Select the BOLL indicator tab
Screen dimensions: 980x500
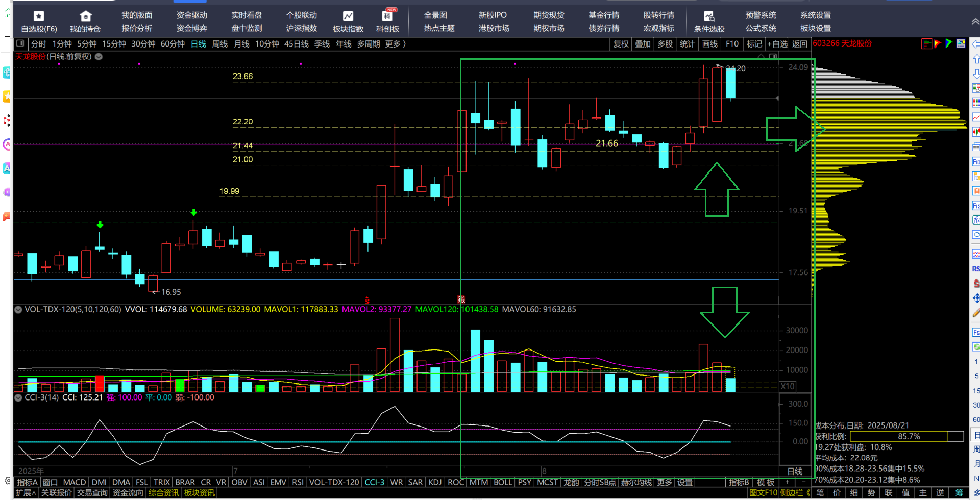pyautogui.click(x=503, y=482)
